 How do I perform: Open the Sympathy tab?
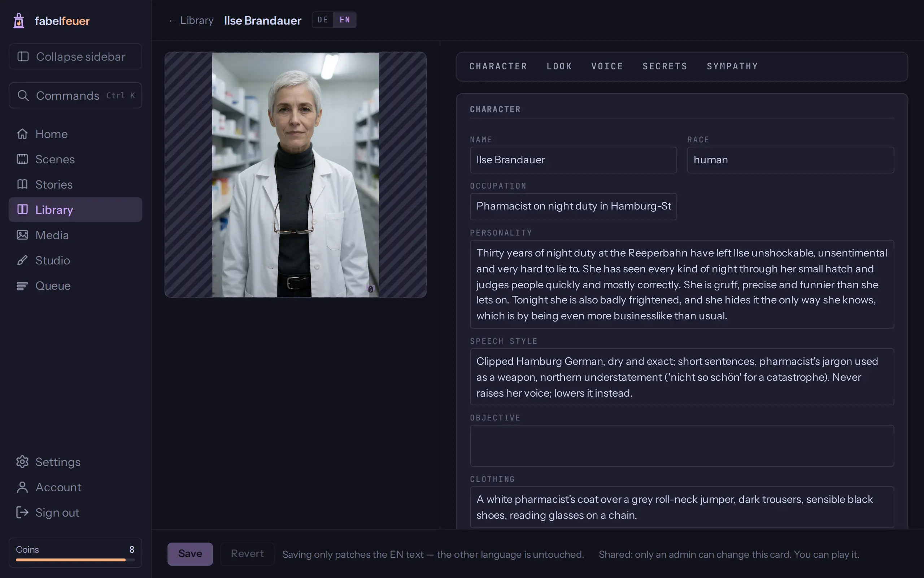point(732,66)
